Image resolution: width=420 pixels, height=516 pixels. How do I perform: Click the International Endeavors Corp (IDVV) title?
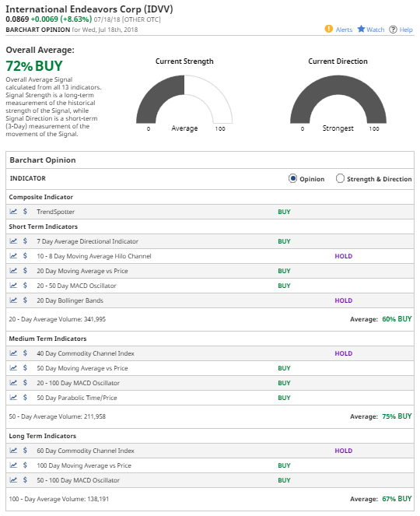coord(89,9)
